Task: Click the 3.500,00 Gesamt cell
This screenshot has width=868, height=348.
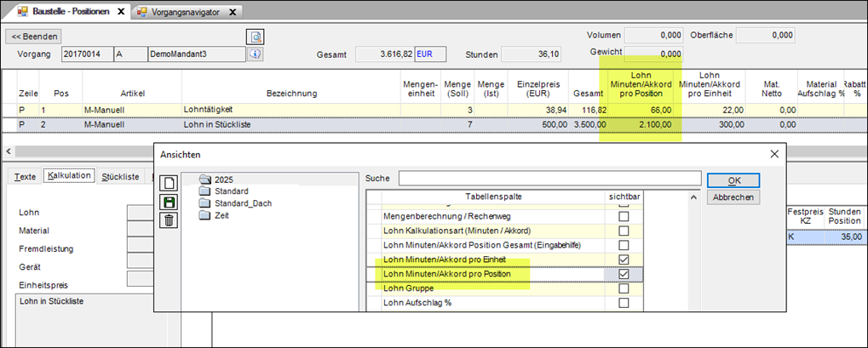Action: (x=589, y=124)
